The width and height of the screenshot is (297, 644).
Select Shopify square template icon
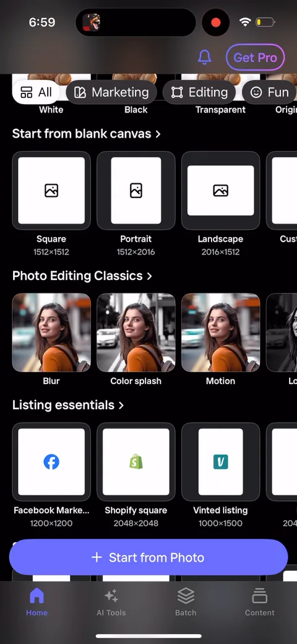point(136,462)
